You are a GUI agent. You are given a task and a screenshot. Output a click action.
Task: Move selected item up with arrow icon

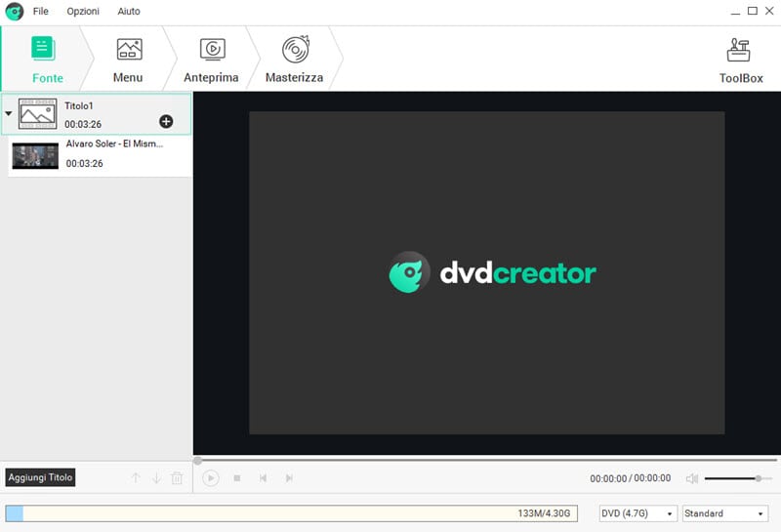click(136, 478)
